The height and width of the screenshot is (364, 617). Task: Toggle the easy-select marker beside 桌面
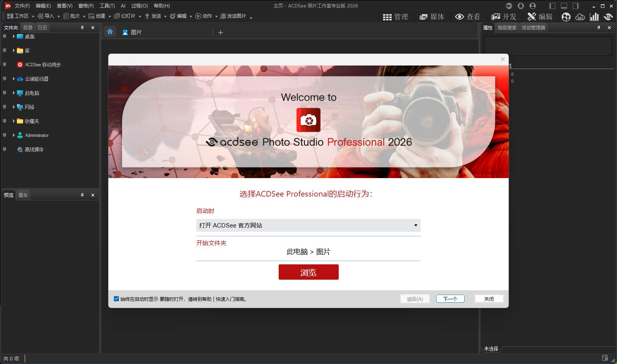5,36
